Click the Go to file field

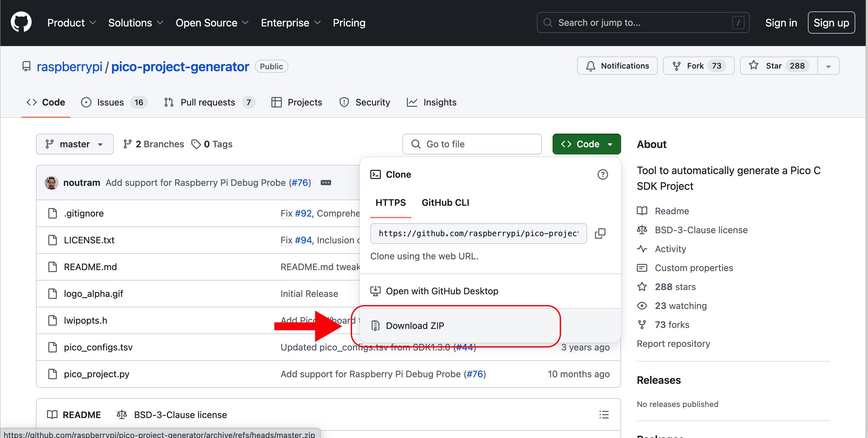(472, 144)
